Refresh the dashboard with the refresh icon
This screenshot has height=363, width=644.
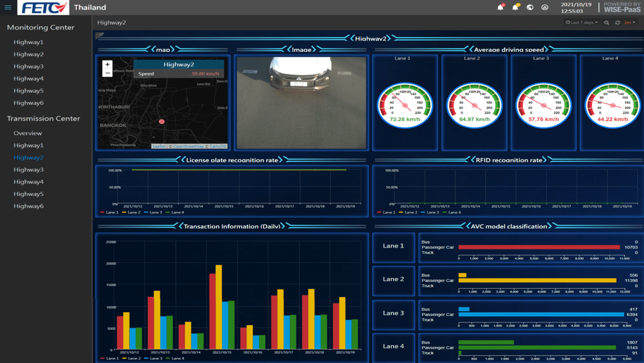(x=617, y=23)
